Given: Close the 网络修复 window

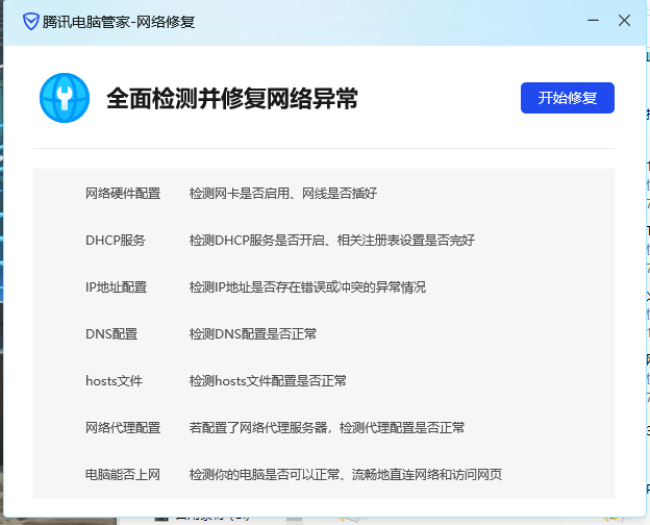Looking at the screenshot, I should click(624, 21).
